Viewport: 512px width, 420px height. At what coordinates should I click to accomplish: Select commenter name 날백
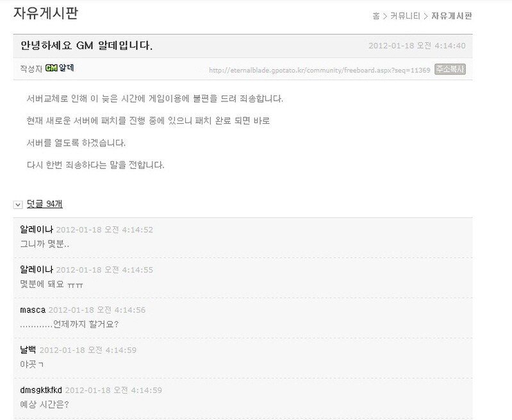(x=28, y=350)
